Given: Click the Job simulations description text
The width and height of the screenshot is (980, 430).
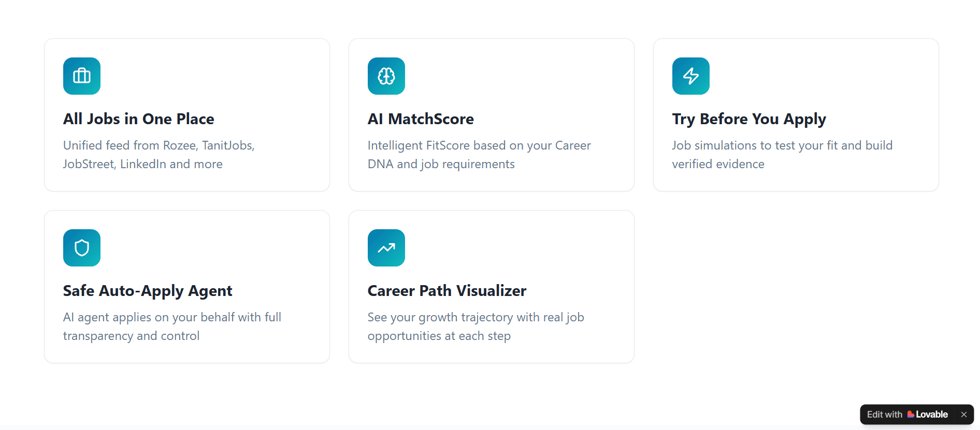Looking at the screenshot, I should tap(782, 155).
